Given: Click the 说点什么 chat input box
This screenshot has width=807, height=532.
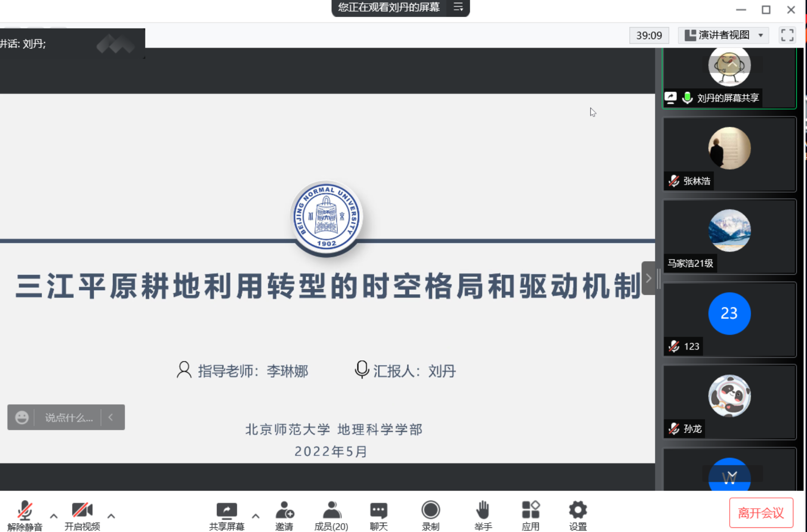Looking at the screenshot, I should coord(69,418).
